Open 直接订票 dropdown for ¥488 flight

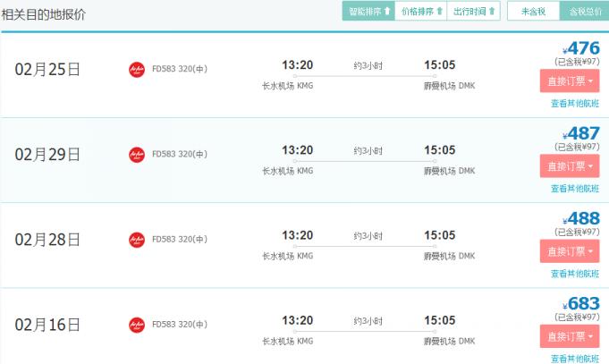coord(570,251)
